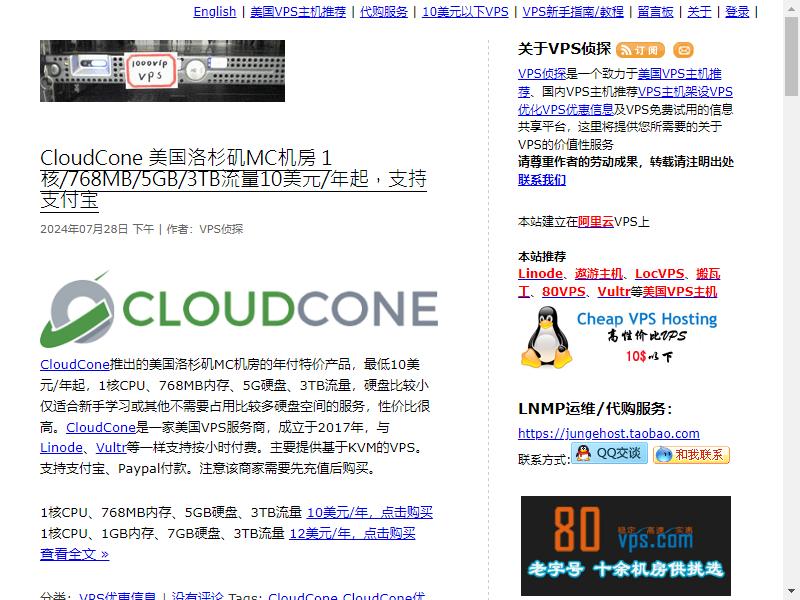Click the Vultr link in the article paragraph

click(x=111, y=447)
